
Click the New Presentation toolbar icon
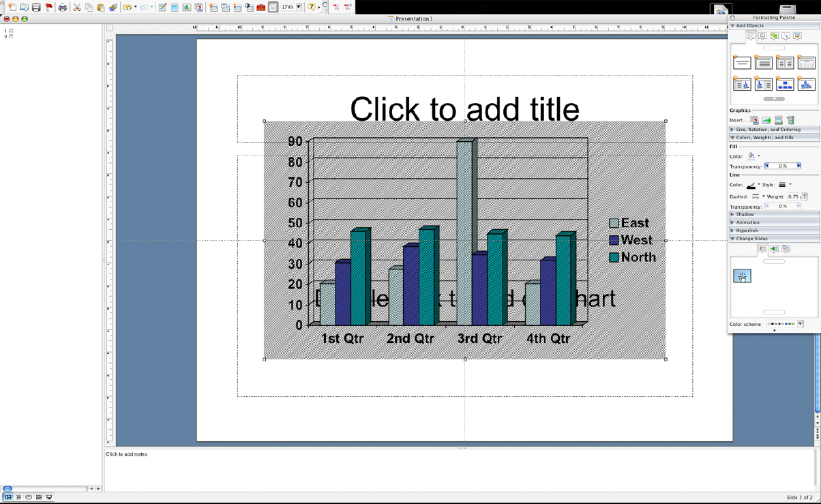pos(12,7)
